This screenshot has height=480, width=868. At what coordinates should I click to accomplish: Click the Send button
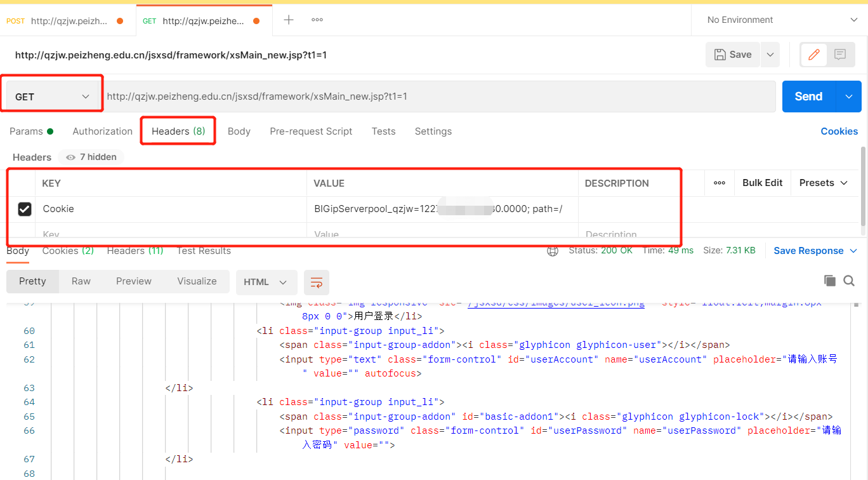click(x=807, y=96)
